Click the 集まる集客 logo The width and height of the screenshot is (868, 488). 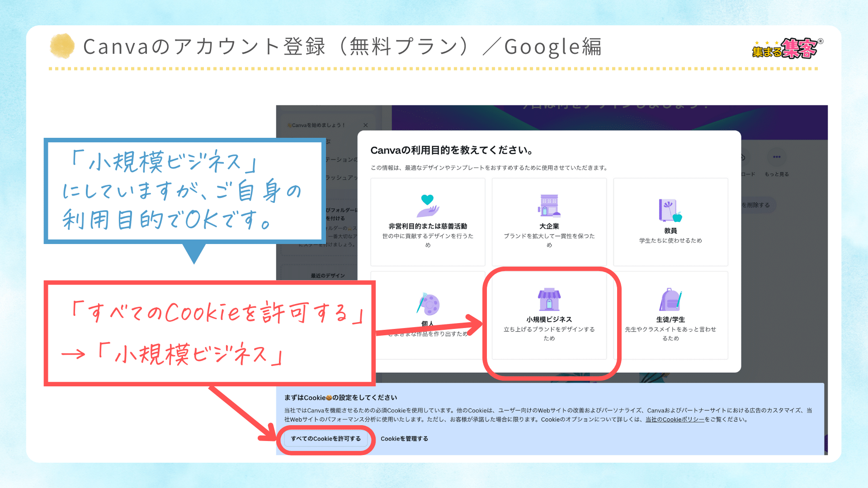[788, 48]
